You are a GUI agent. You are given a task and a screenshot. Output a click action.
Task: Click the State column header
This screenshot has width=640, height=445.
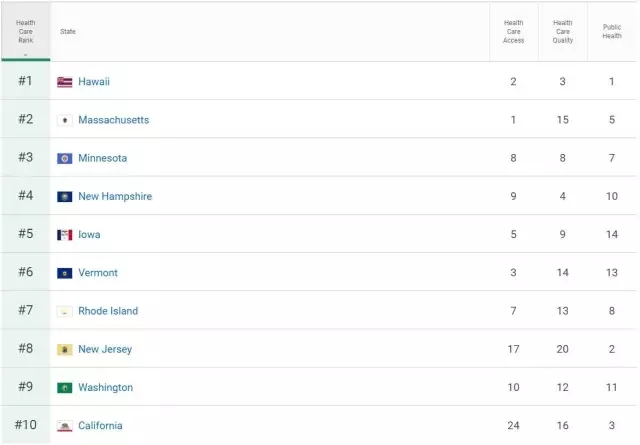[x=68, y=32]
